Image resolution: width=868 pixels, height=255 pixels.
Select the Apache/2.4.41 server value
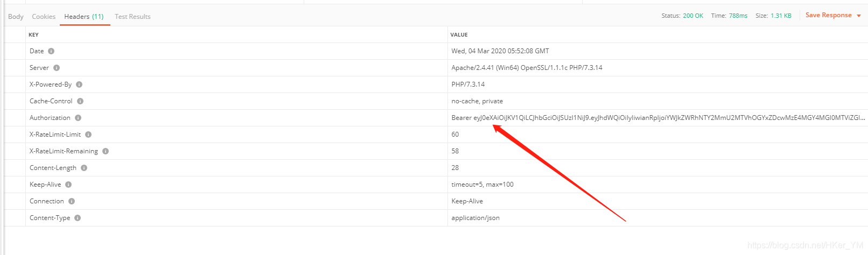pos(527,68)
